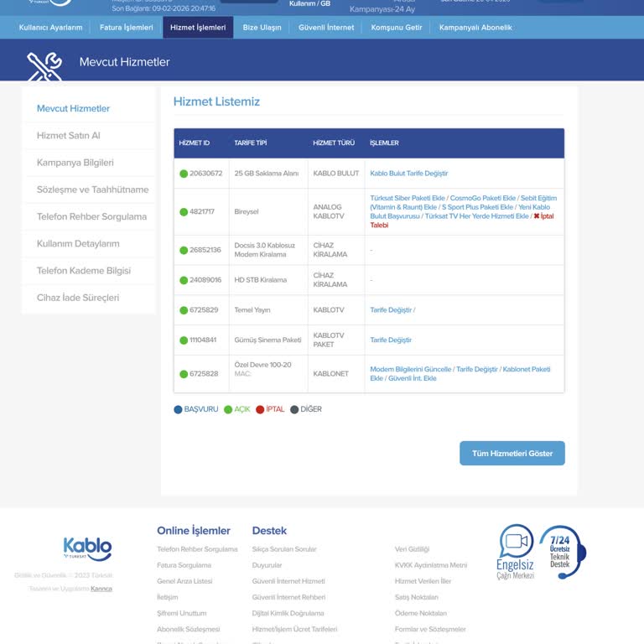Screen dimensions: 644x644
Task: Click footer Dijital Kimlik Doğrulama link
Action: (288, 614)
